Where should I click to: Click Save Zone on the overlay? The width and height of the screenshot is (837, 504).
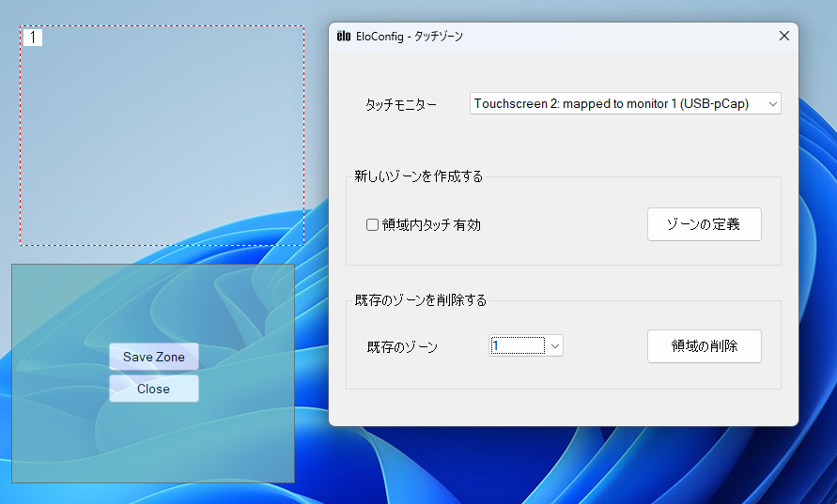tap(154, 357)
